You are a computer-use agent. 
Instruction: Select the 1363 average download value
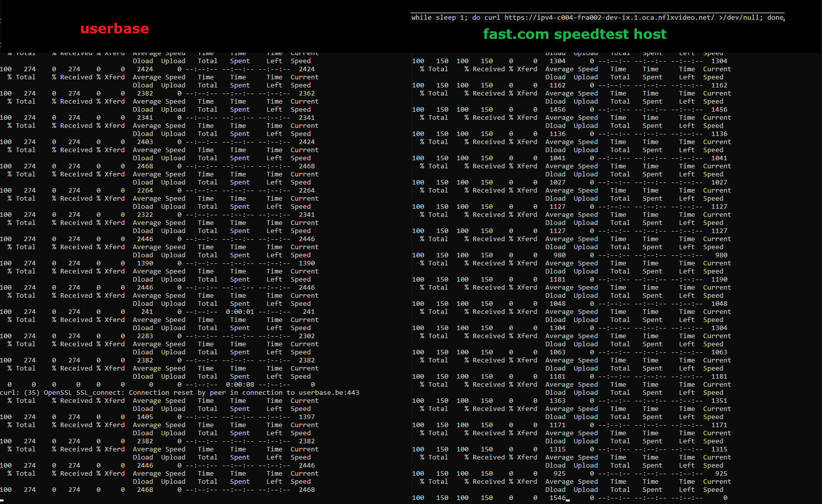click(x=557, y=401)
